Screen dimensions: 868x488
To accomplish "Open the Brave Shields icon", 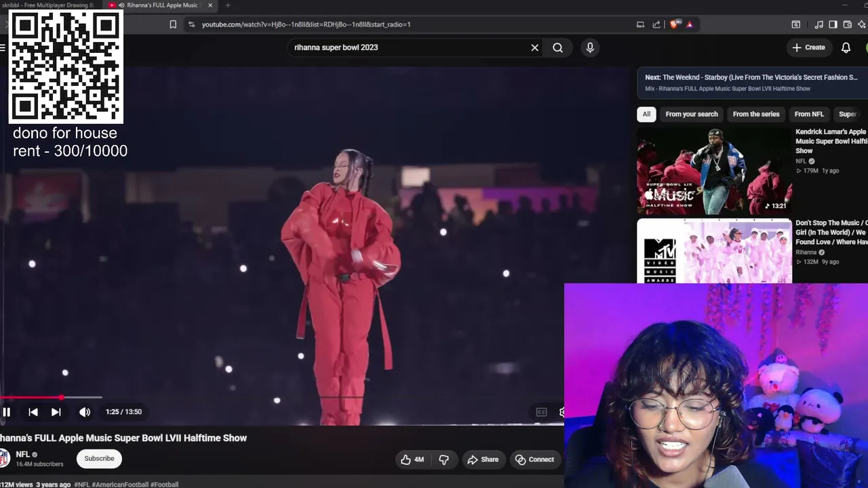I will click(x=674, y=24).
